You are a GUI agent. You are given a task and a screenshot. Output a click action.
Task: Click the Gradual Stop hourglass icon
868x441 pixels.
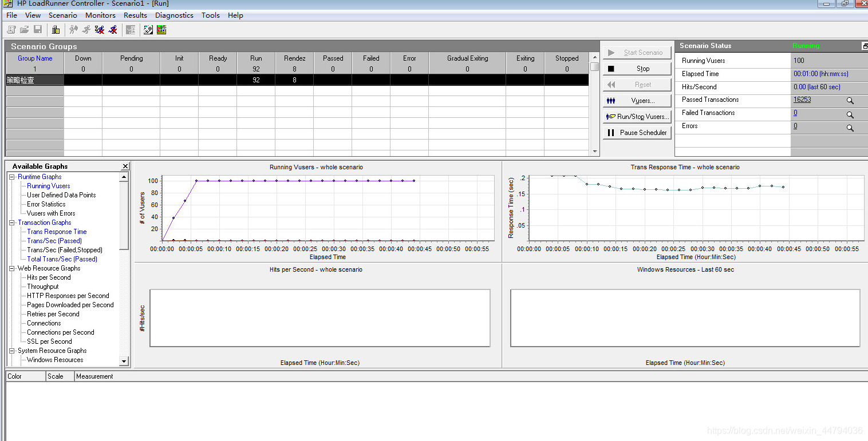100,30
